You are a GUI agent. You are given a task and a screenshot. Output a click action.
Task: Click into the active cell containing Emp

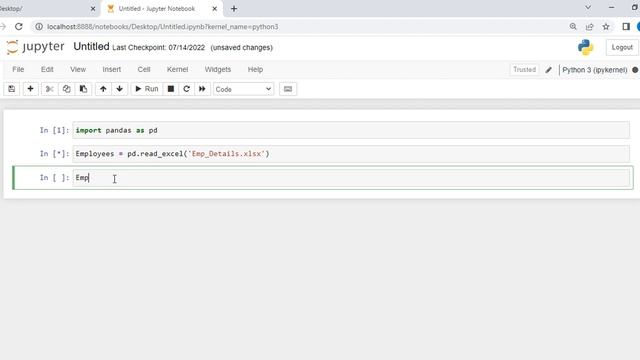pos(351,178)
